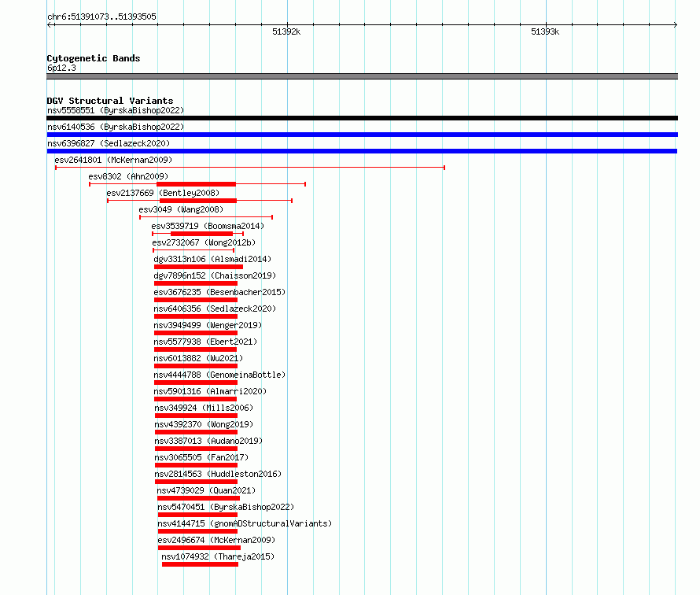
Task: Open nsv6396827 (Sedlazeck2020) variant entry
Action: [x=109, y=143]
